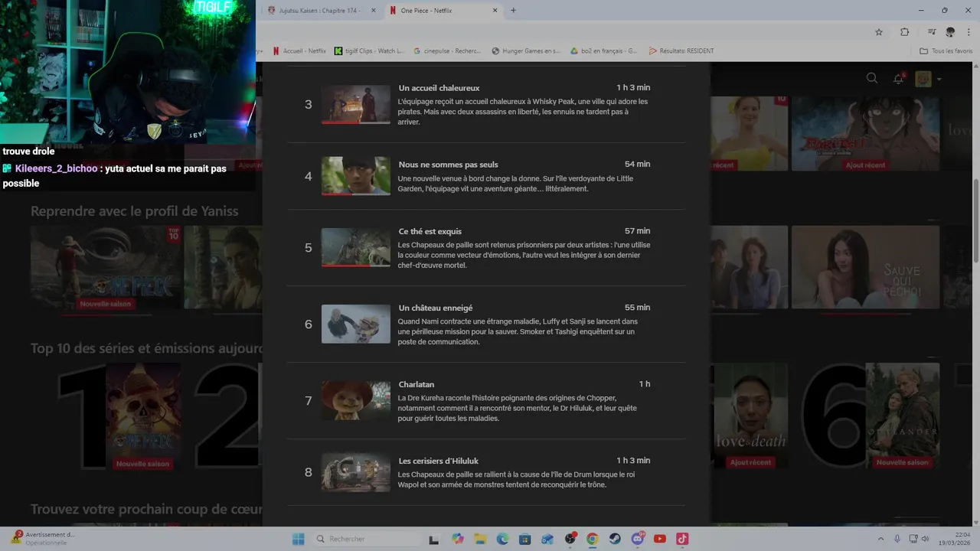Image resolution: width=980 pixels, height=551 pixels.
Task: Open Chrome media controls icon
Action: (932, 32)
